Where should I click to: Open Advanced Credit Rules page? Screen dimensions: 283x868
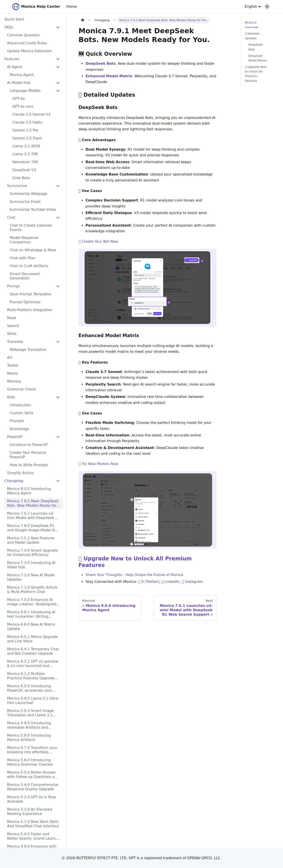[27, 43]
